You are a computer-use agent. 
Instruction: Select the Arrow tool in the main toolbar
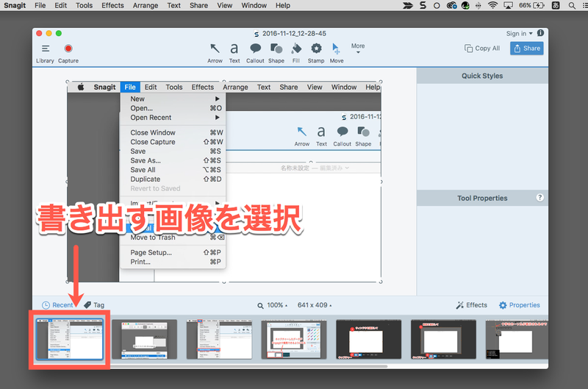pos(215,53)
